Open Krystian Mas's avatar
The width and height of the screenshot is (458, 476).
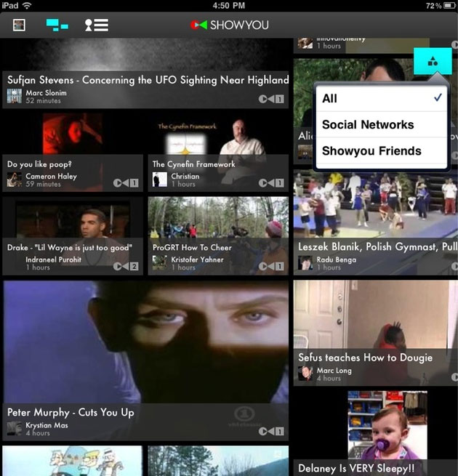[x=15, y=428]
